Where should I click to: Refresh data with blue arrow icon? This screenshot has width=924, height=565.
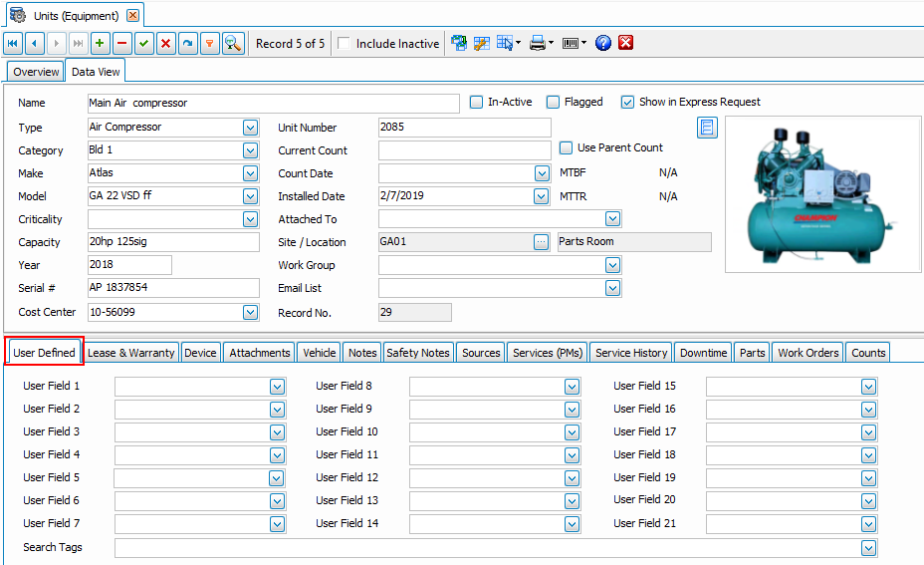(x=187, y=43)
